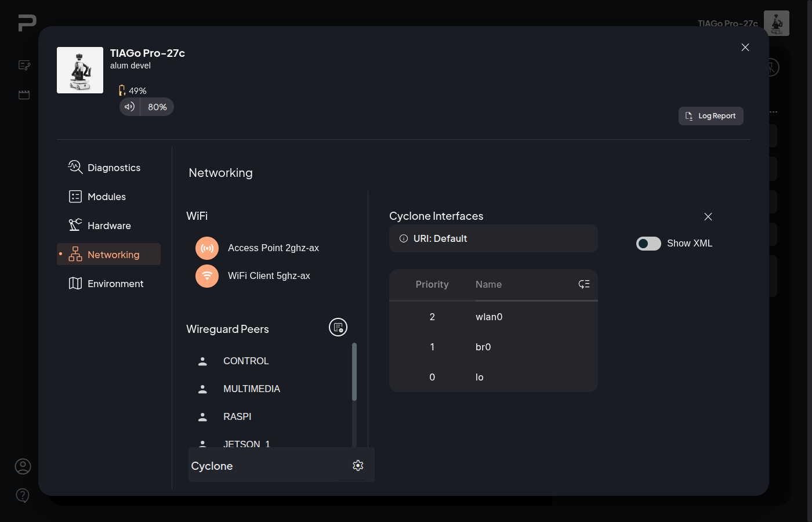Click priority value 1

click(x=432, y=347)
